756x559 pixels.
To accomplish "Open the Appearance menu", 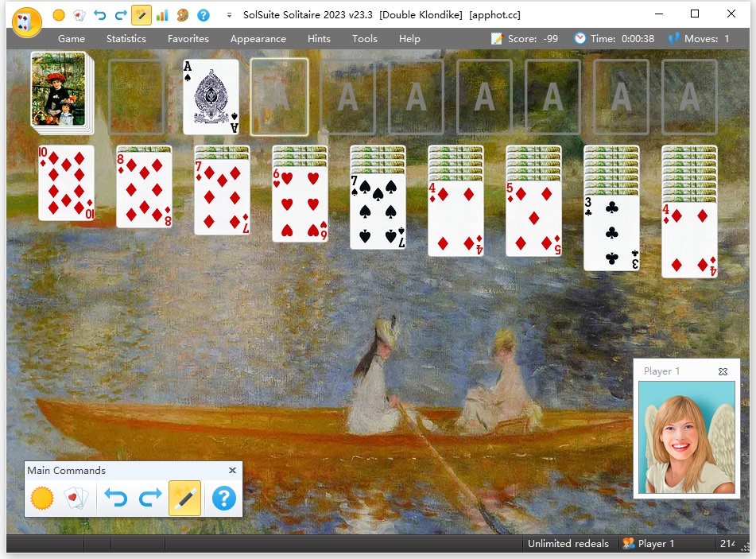I will tap(258, 39).
